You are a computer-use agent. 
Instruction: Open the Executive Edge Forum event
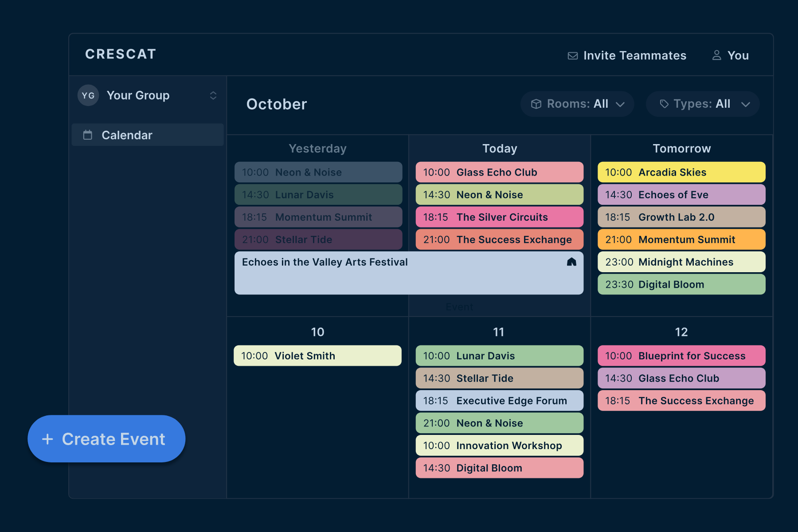(x=500, y=401)
